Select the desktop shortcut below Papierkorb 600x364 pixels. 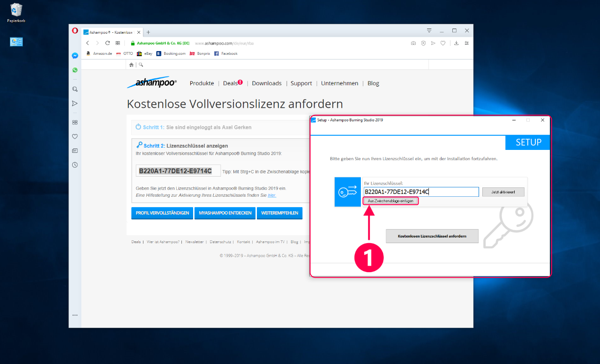[x=16, y=42]
